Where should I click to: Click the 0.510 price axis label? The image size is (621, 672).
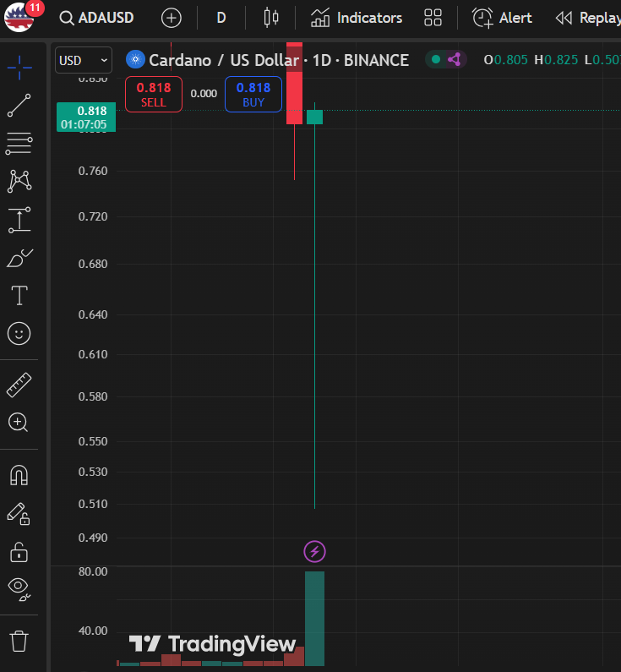(x=93, y=504)
